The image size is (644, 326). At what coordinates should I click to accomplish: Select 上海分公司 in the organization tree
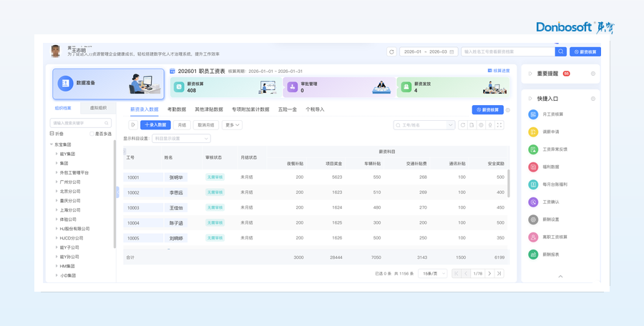(x=70, y=210)
